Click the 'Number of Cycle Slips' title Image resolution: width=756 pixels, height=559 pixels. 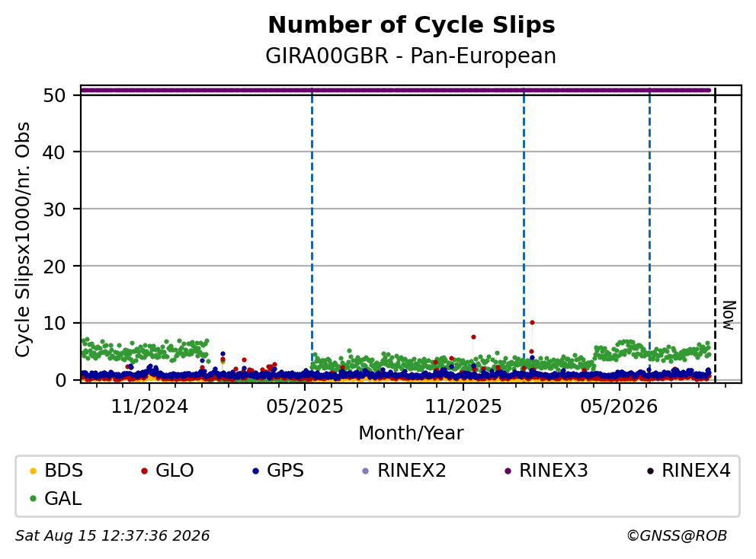click(x=412, y=25)
